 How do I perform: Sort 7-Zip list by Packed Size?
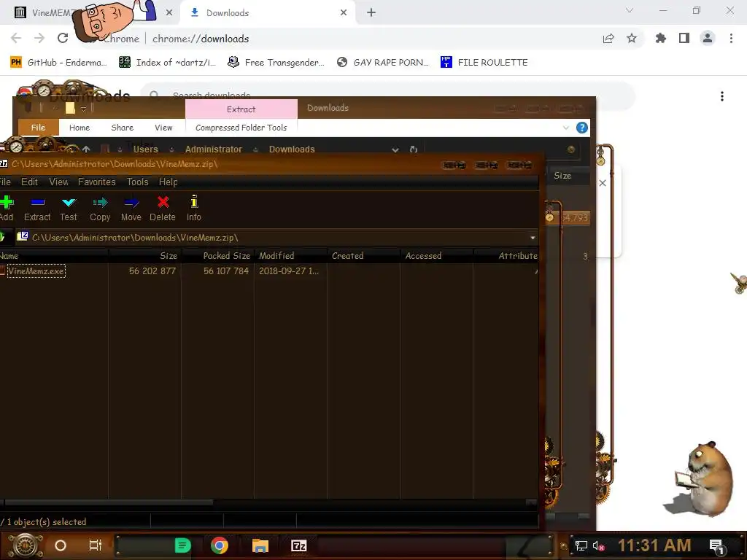click(x=217, y=256)
